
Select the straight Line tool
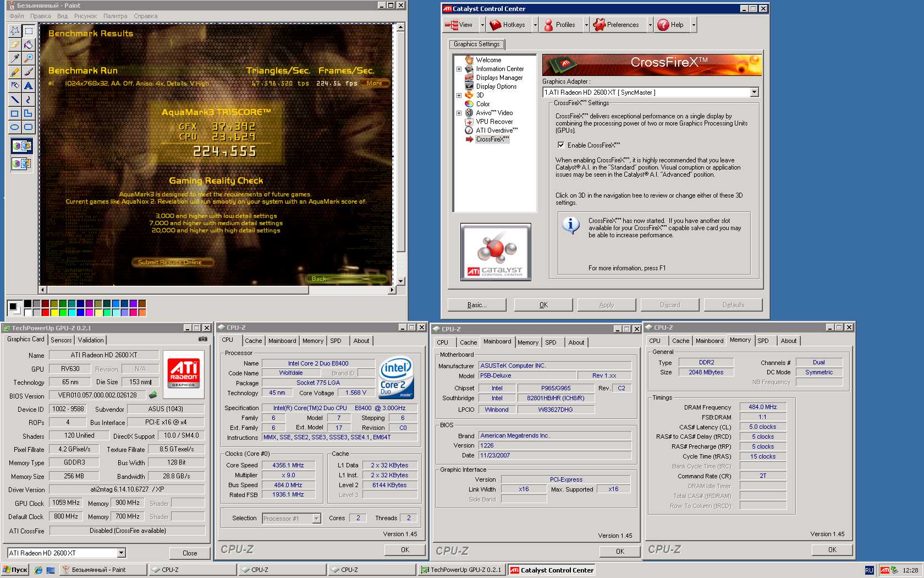[15, 100]
